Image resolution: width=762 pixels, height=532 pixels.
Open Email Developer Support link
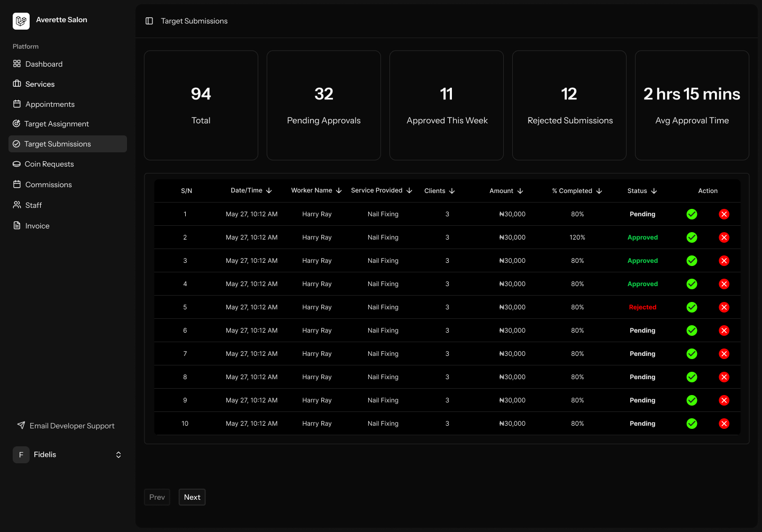coord(71,426)
